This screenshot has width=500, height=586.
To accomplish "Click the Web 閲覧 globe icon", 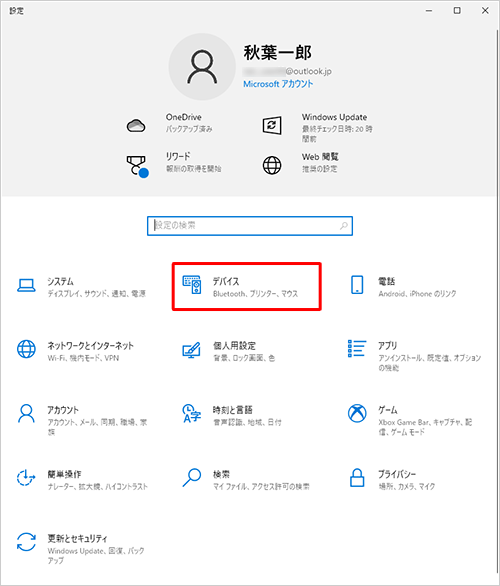I will pyautogui.click(x=272, y=165).
